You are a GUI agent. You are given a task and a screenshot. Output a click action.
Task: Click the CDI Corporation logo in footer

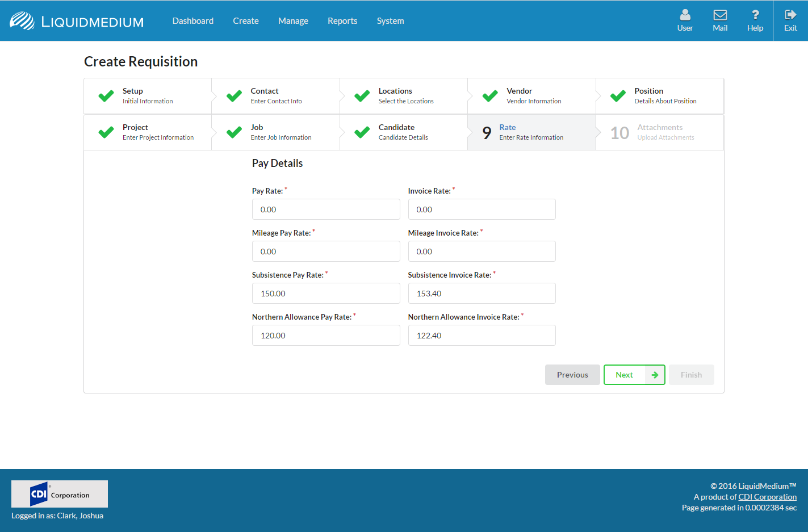(x=60, y=494)
